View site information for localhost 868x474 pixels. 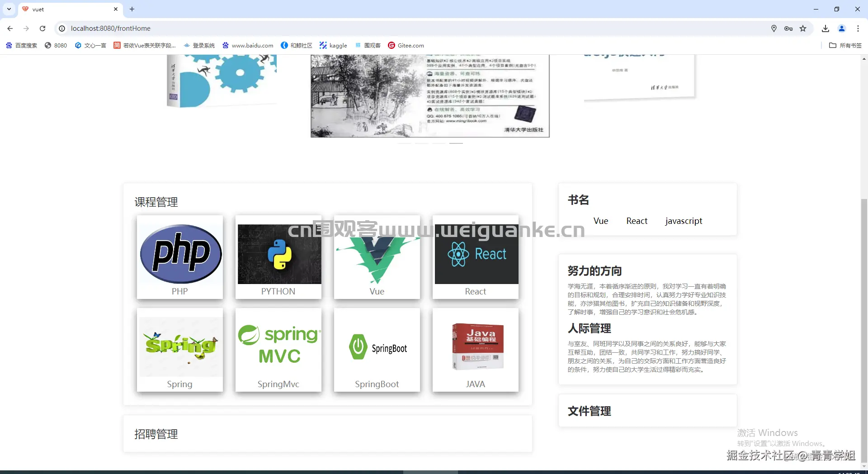(62, 28)
